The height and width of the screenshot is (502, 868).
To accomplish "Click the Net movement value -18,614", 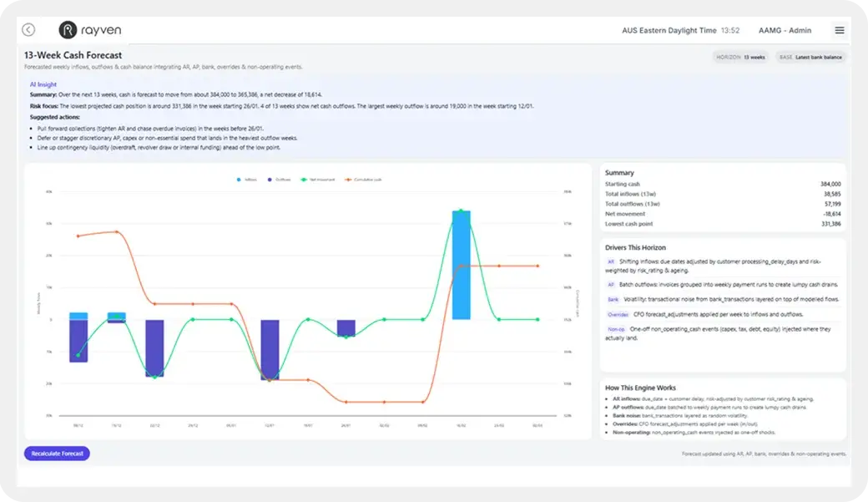I will point(831,214).
